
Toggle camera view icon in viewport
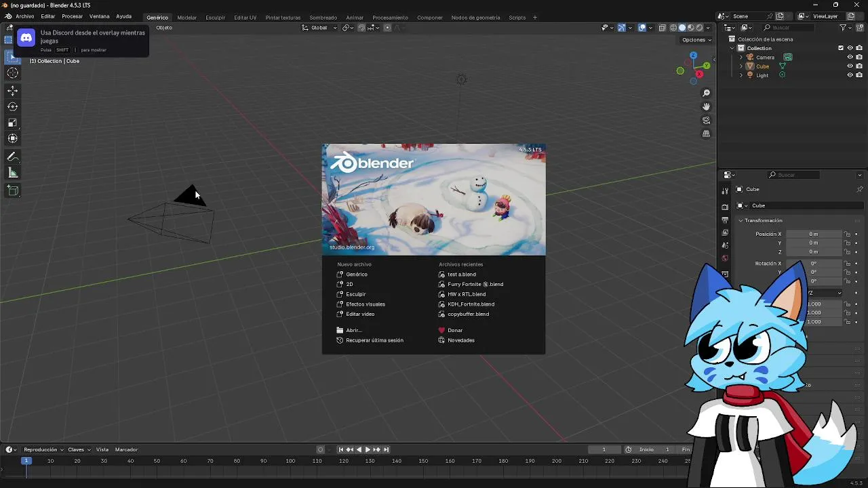click(706, 120)
